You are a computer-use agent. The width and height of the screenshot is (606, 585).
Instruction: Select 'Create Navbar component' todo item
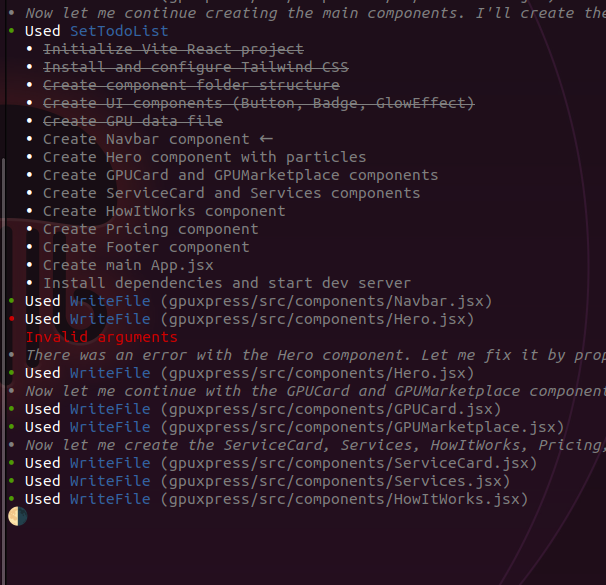(x=146, y=139)
